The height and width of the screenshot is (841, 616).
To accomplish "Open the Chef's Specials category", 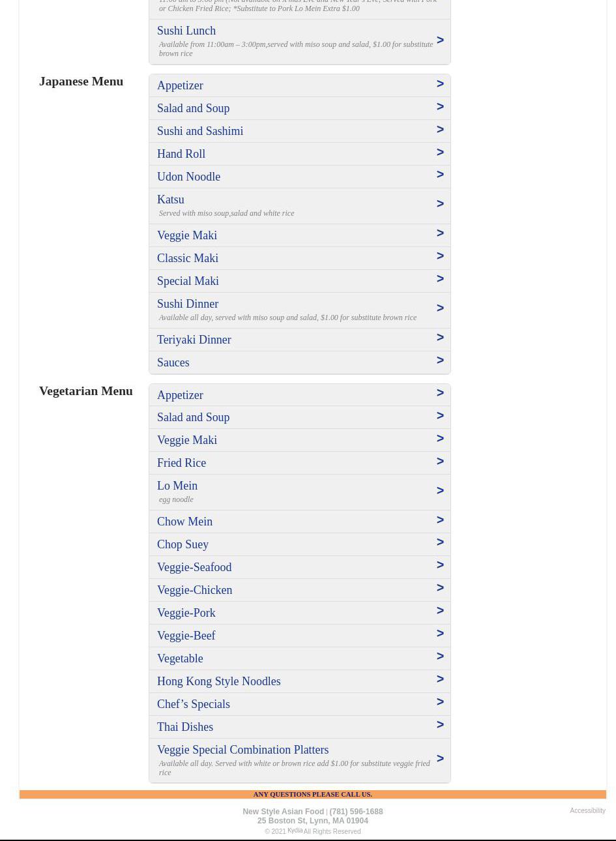I will point(194,704).
